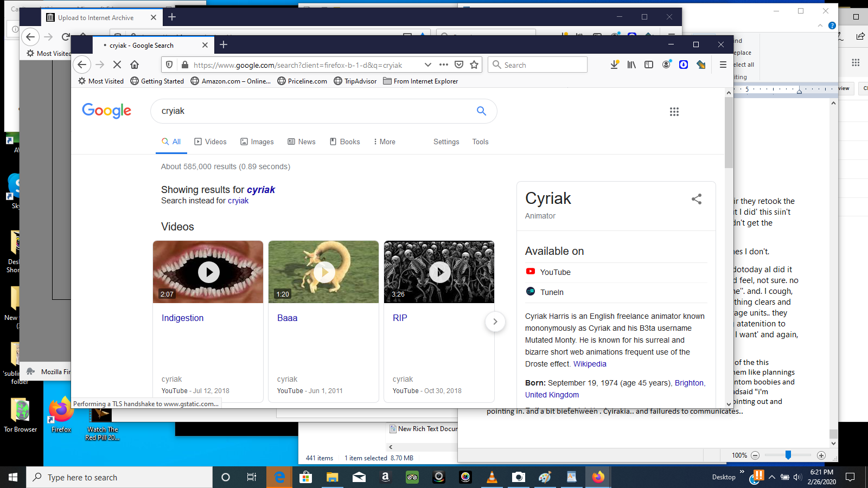Open Task View from the taskbar
The image size is (868, 488).
[x=252, y=477]
